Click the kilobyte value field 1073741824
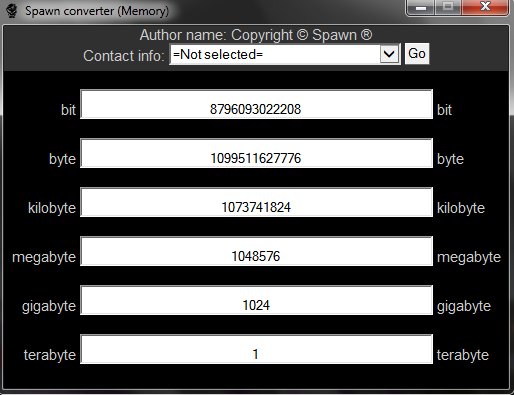Screen dimensions: 514x395 (256, 202)
